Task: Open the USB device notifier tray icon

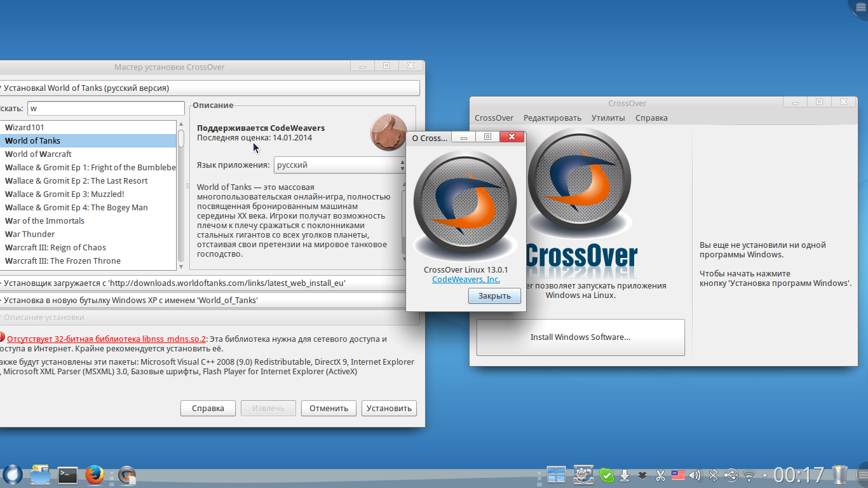Action: 731,475
